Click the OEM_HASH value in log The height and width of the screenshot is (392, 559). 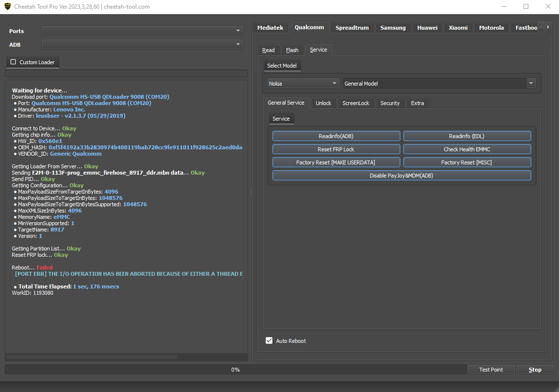coord(145,147)
